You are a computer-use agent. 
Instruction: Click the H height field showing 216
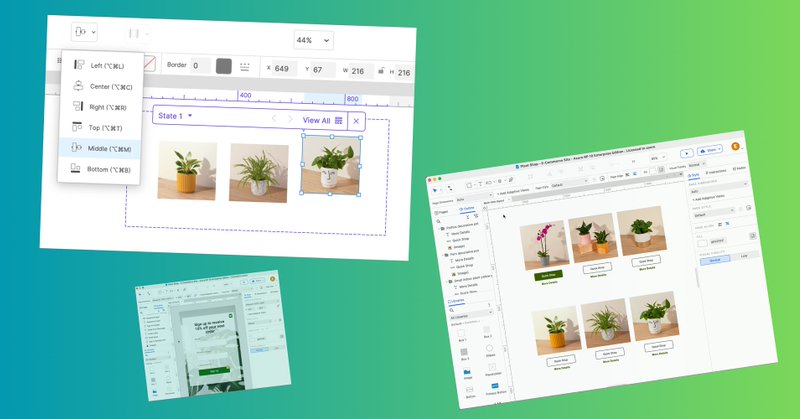[x=404, y=72]
